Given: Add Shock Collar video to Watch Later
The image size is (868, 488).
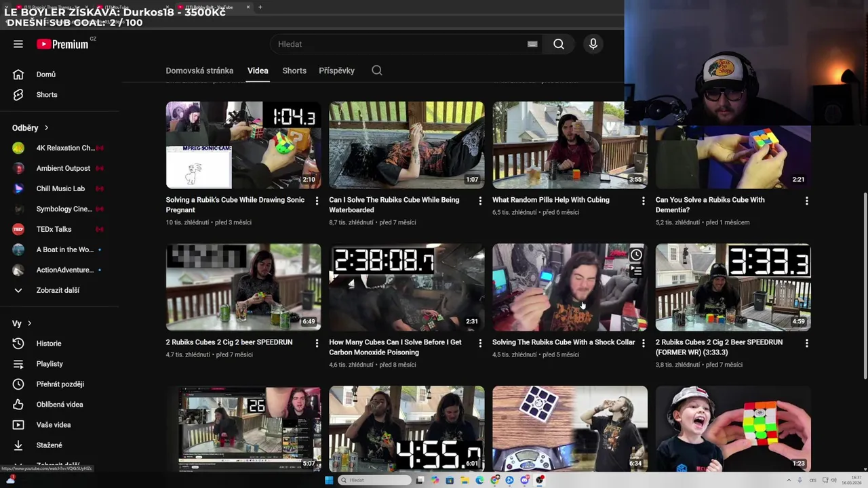Looking at the screenshot, I should 636,256.
